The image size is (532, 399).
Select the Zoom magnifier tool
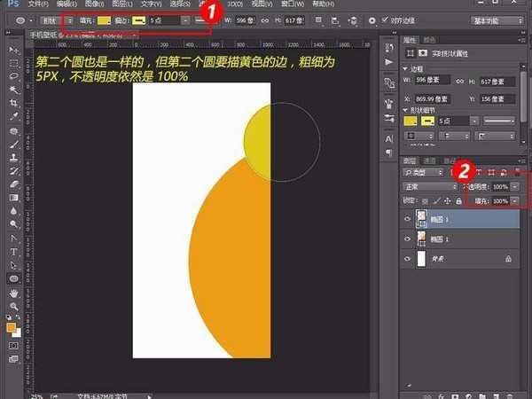point(14,304)
